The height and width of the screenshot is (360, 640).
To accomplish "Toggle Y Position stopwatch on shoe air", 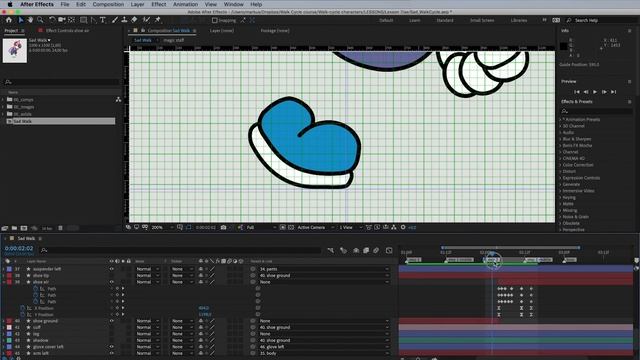I will (x=22, y=315).
